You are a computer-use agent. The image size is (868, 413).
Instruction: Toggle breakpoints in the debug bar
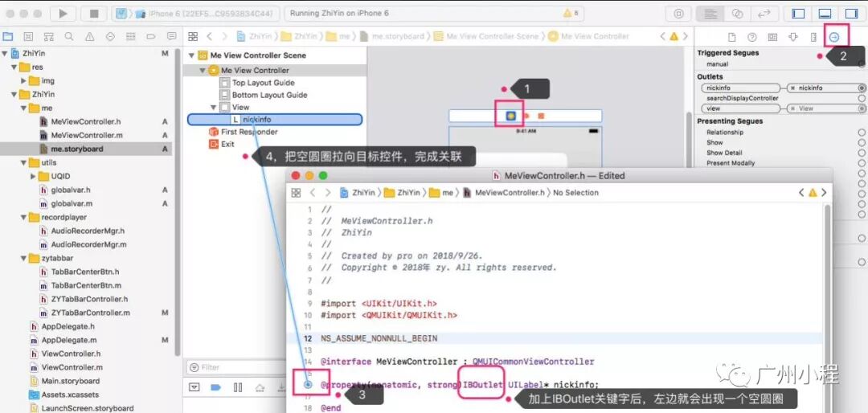point(216,387)
